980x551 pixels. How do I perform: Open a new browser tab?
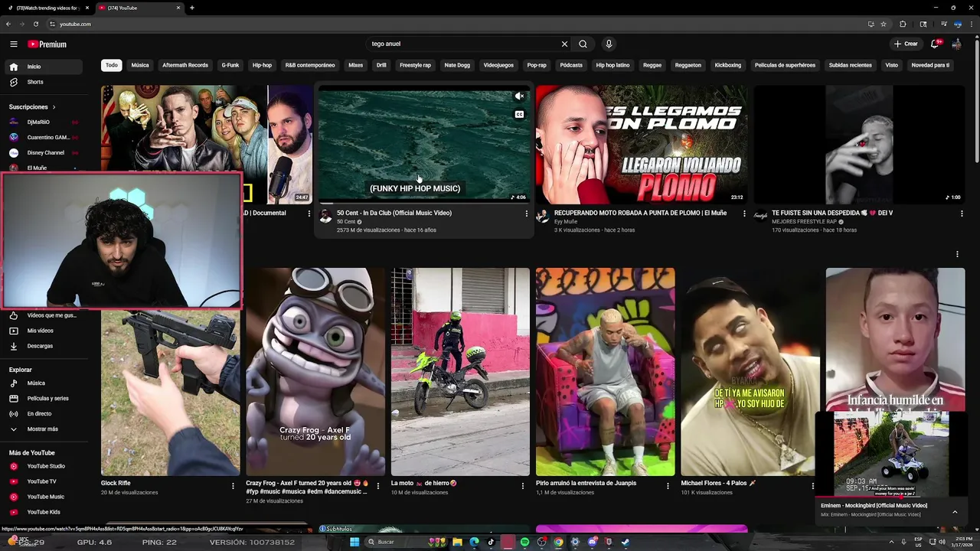pos(191,8)
